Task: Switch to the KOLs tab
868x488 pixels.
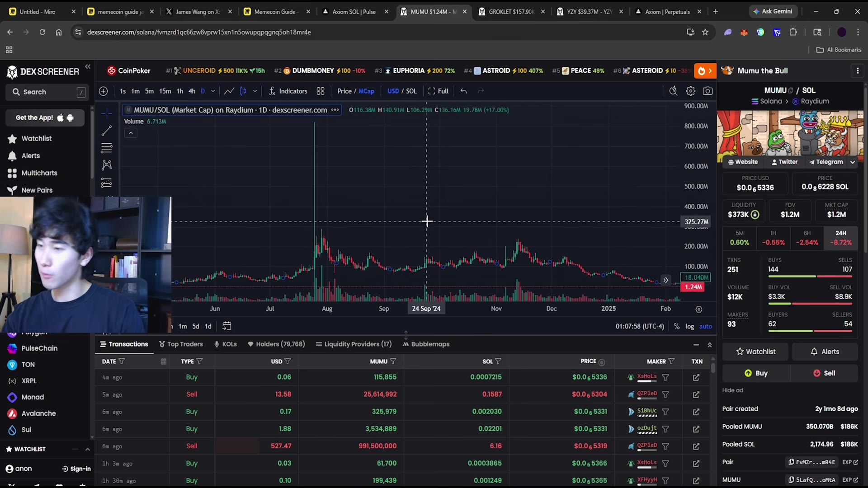Action: (226, 344)
